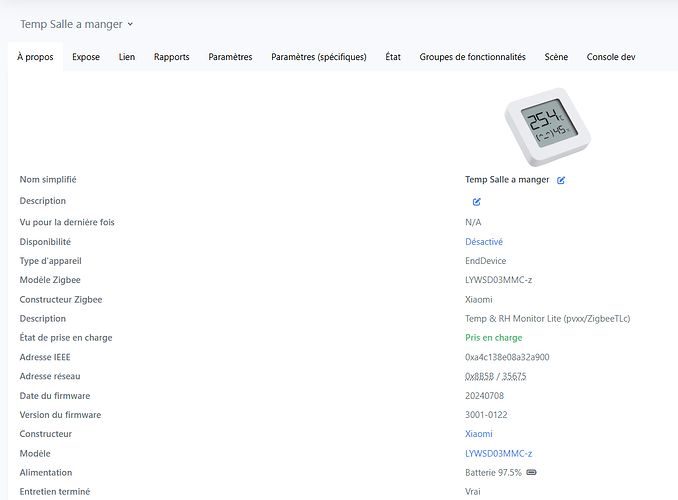
Task: Open the LYWSD03MMC-z model link
Action: click(x=498, y=453)
